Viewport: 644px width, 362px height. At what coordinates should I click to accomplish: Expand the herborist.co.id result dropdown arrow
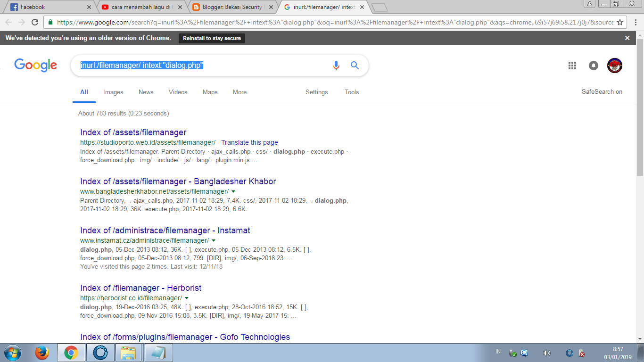(x=187, y=298)
